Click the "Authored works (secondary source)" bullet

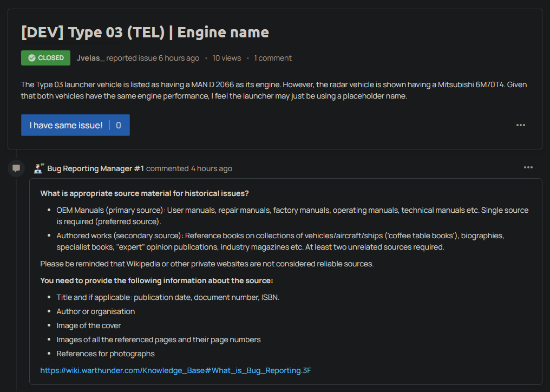[x=280, y=241]
